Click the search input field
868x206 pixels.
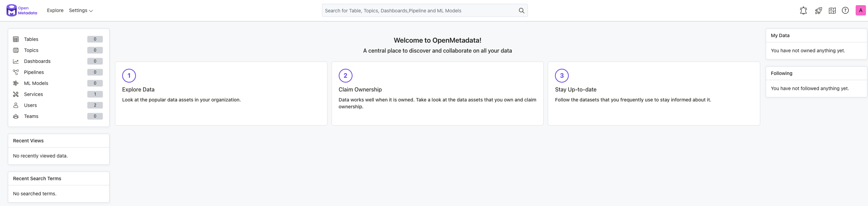[412, 10]
